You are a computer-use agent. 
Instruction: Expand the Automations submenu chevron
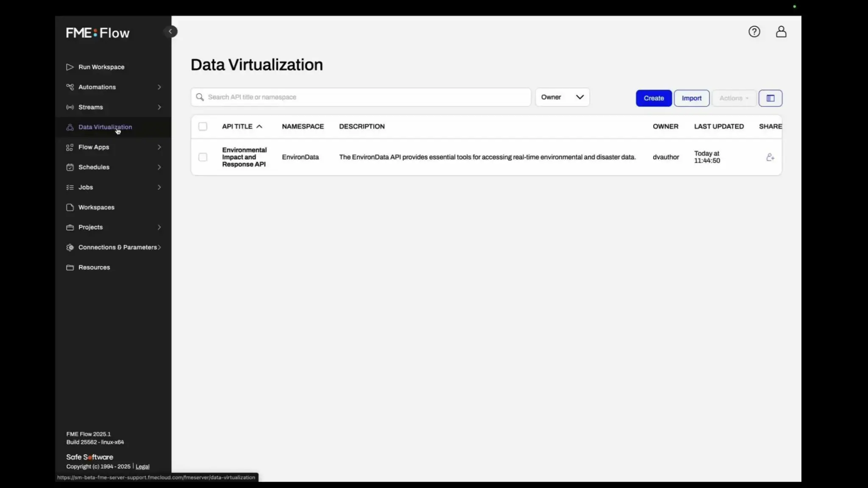(159, 87)
